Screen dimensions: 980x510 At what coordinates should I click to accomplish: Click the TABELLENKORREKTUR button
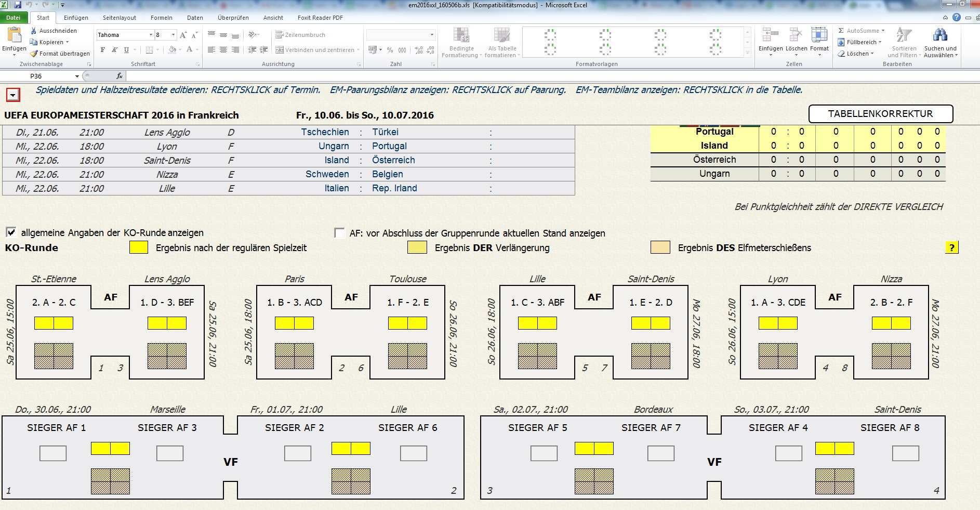tap(880, 114)
